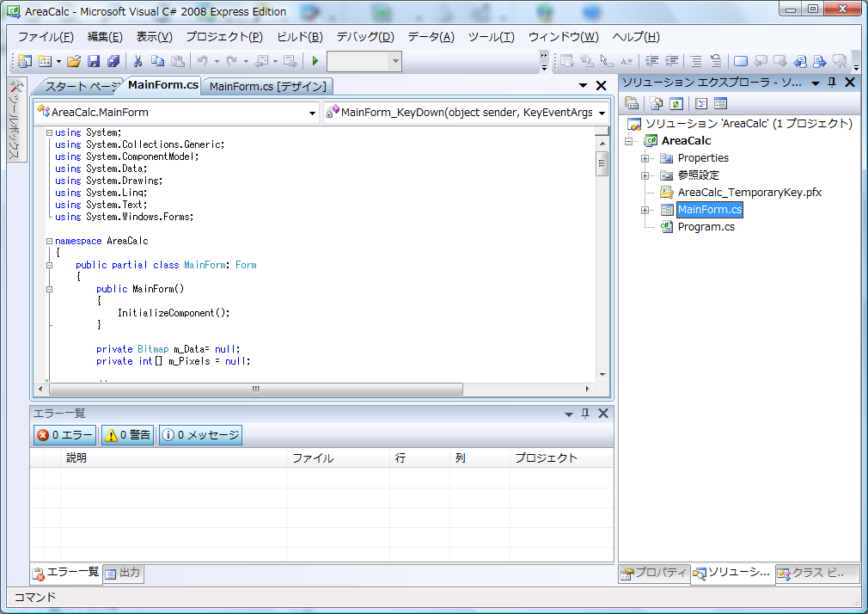Switch to the プロパティ tab
Viewport: 868px width, 614px height.
point(654,573)
